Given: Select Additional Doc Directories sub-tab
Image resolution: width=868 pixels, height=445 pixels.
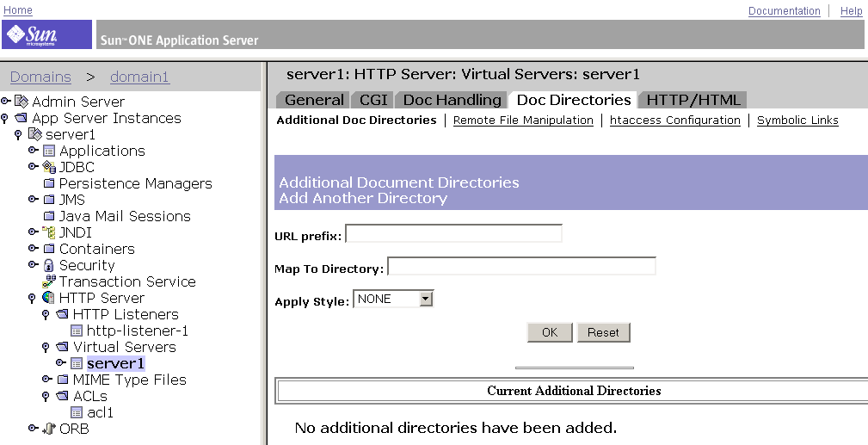Looking at the screenshot, I should pos(356,121).
